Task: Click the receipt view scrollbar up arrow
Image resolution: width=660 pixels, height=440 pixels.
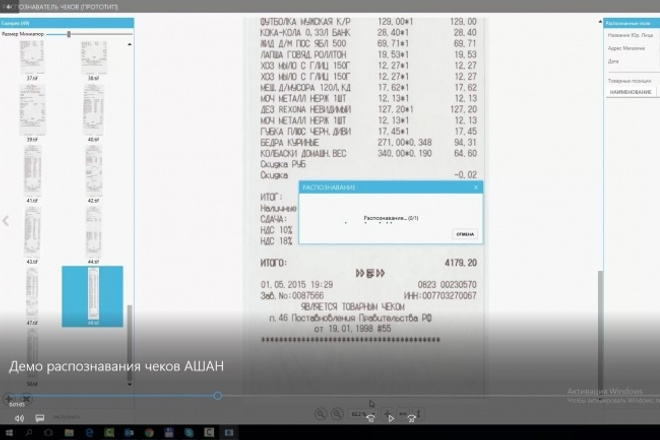Action: pyautogui.click(x=600, y=21)
